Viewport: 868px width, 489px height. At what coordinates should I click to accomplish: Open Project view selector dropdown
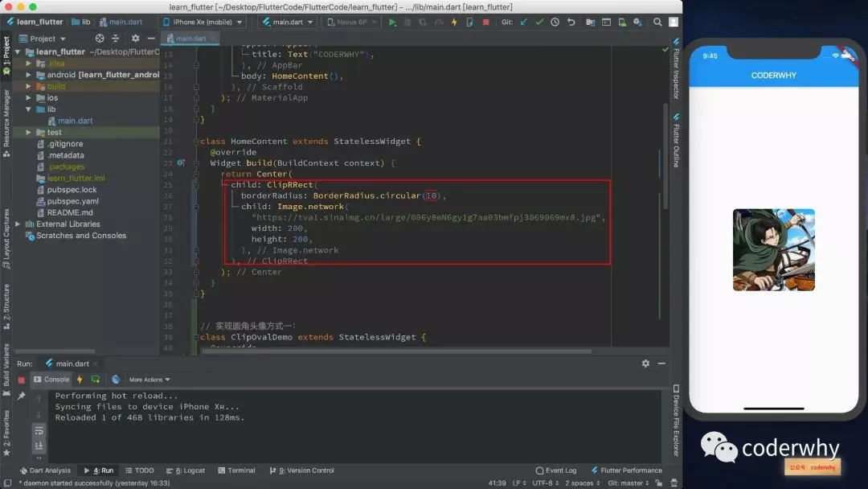pos(43,39)
